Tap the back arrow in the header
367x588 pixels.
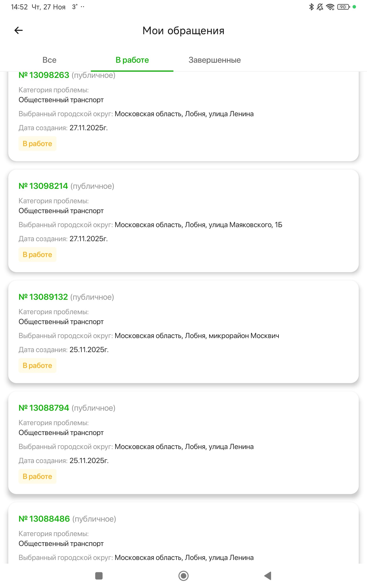(x=18, y=30)
